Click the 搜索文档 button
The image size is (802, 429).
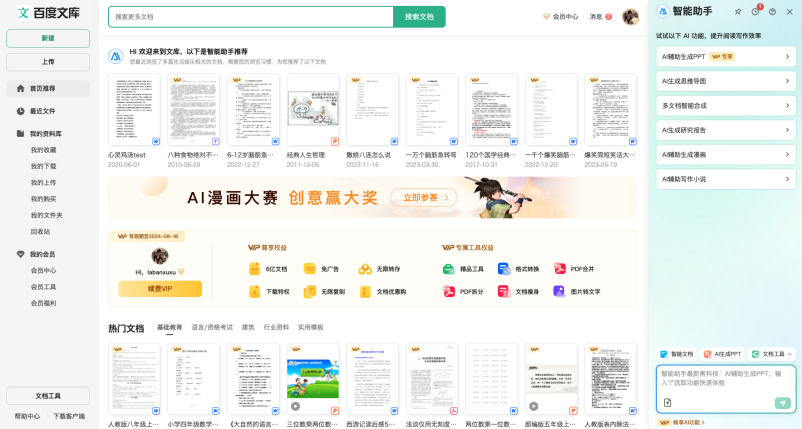pyautogui.click(x=419, y=17)
